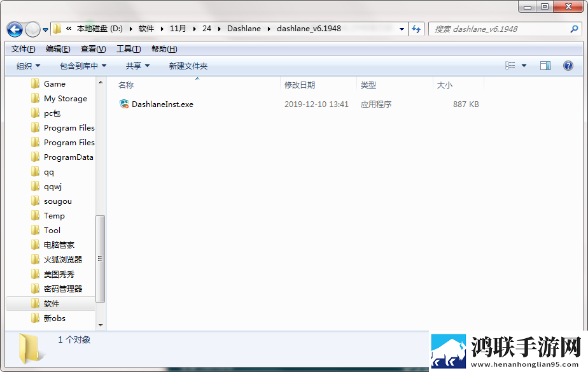Click the 软件 breadcrumb segment
Screen dimensions: 588x372
click(x=146, y=29)
